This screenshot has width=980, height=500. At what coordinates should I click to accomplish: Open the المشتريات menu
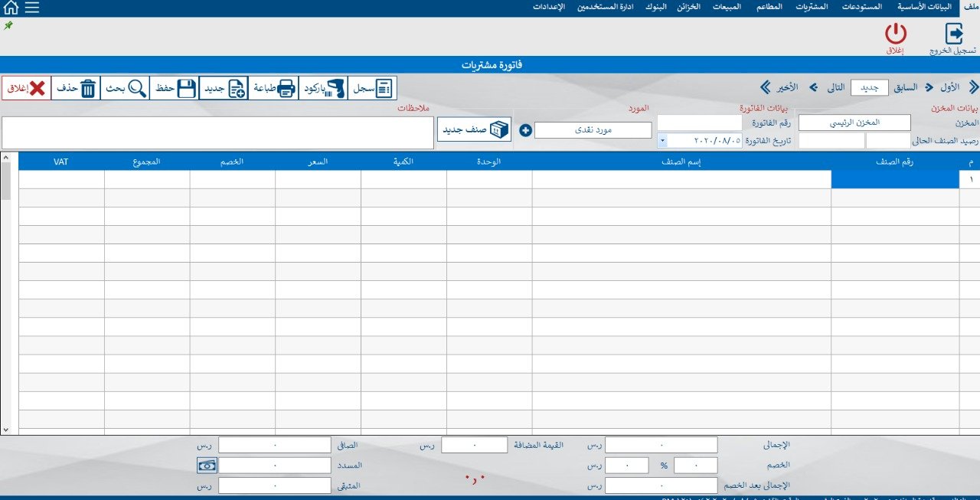(812, 7)
